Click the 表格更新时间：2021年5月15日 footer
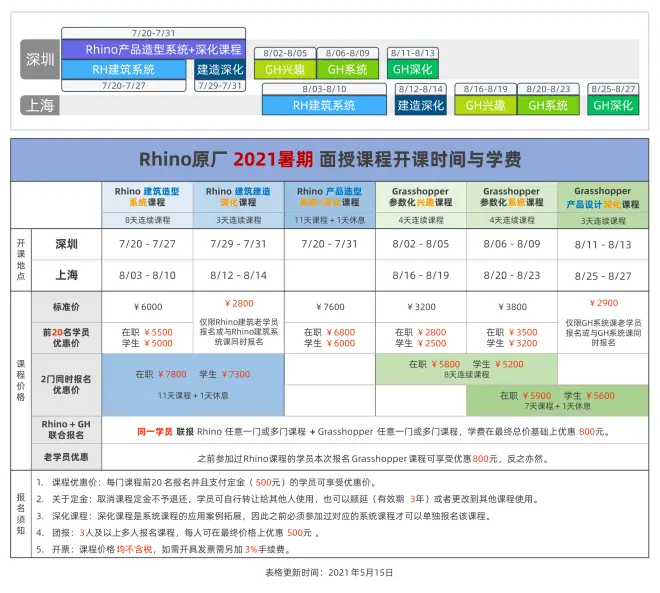Viewport: 660px width, 593px height. (x=329, y=572)
